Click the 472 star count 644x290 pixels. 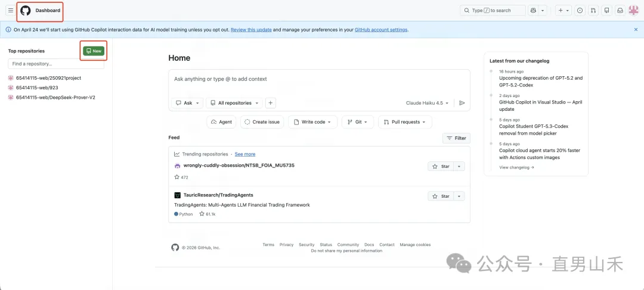181,177
